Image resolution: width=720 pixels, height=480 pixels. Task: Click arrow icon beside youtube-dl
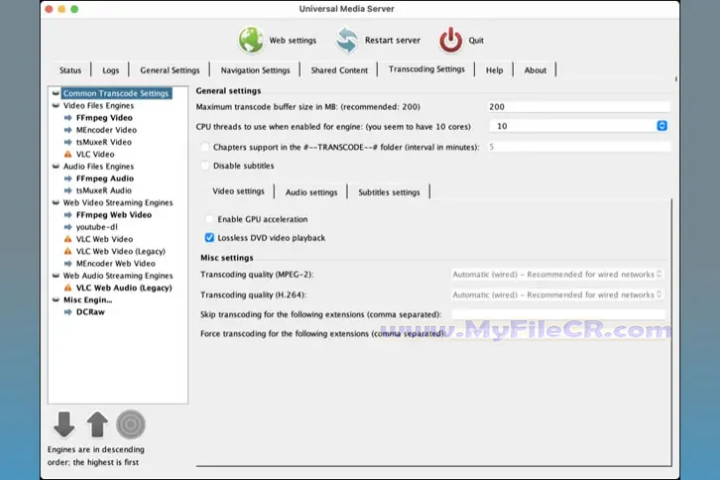pos(68,227)
